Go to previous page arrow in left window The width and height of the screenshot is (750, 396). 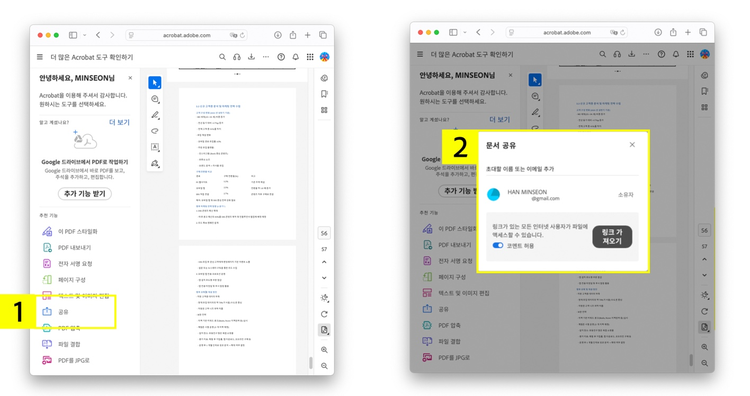324,262
